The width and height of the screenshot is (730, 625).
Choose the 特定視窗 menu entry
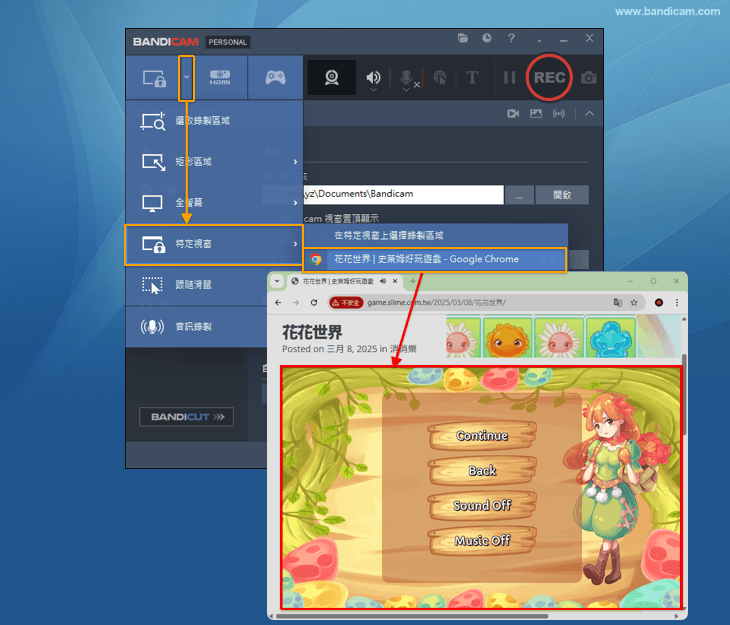(x=212, y=244)
